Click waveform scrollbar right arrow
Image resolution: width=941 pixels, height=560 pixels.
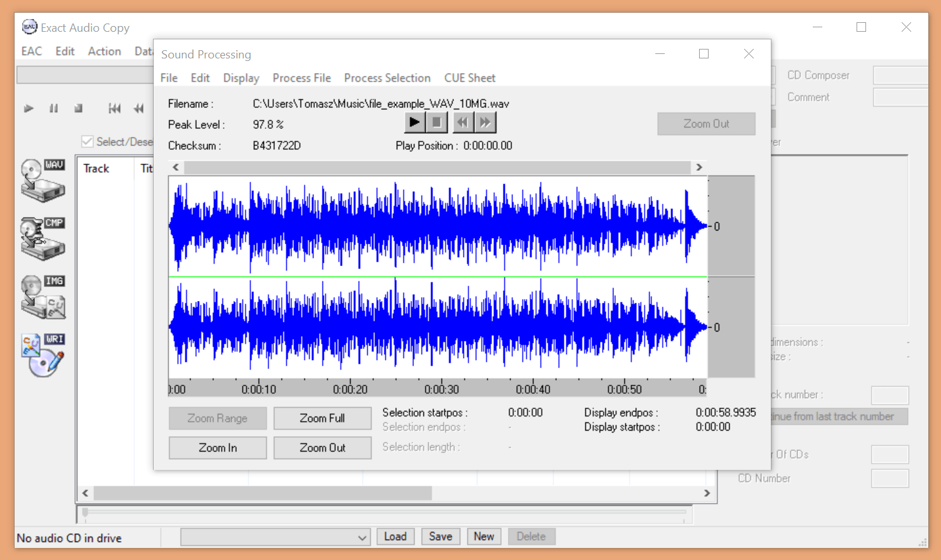(699, 167)
